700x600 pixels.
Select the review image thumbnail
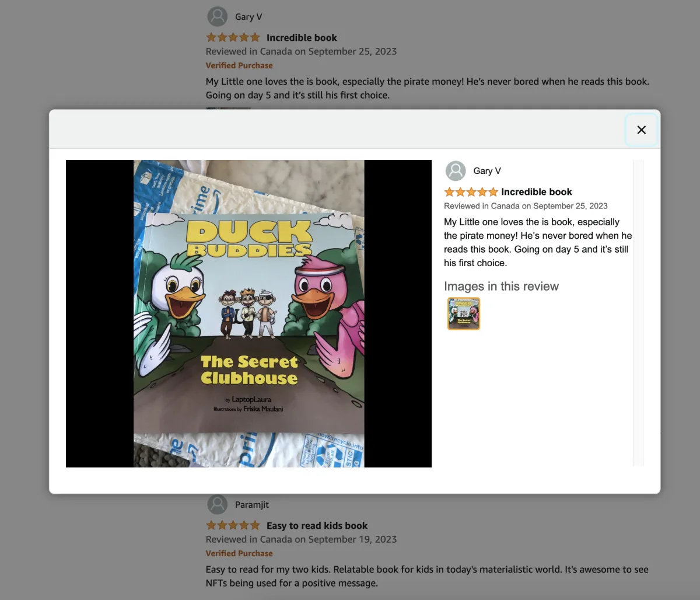pyautogui.click(x=464, y=313)
